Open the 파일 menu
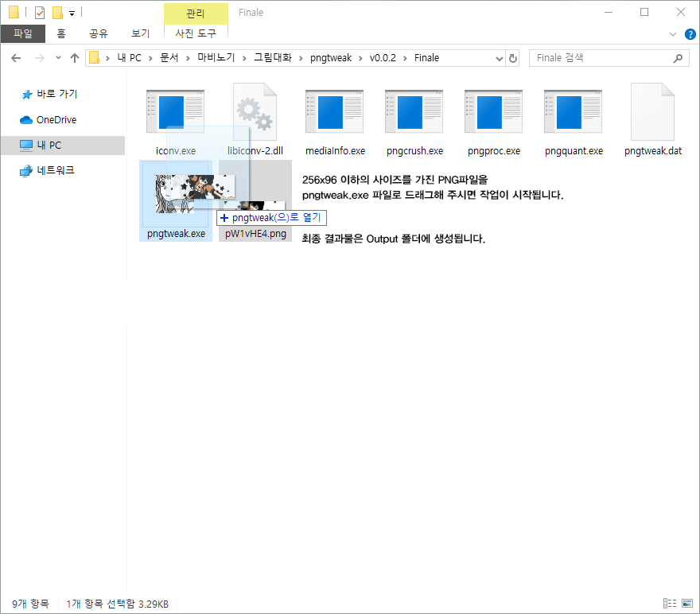700x614 pixels. coord(23,33)
